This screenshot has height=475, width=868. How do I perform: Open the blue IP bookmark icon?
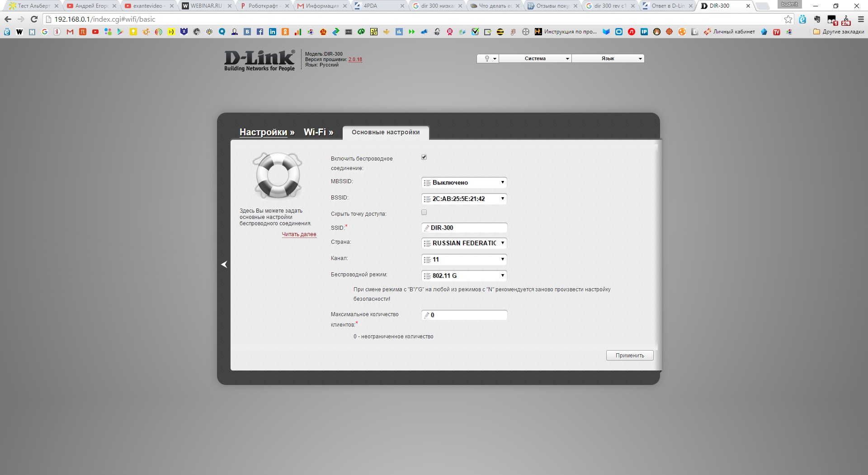click(644, 32)
